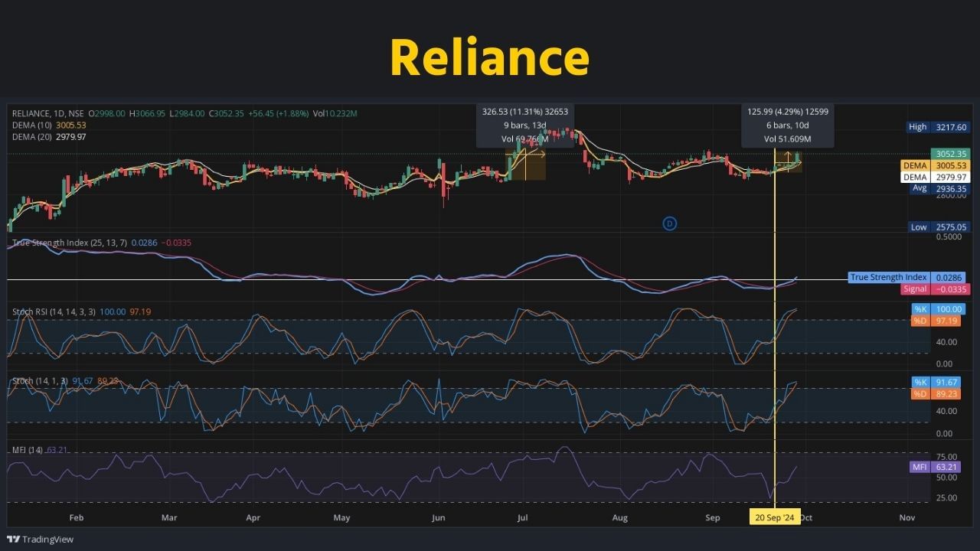Click the dividend 'D' event marker
Screen dimensions: 980x551
click(669, 223)
